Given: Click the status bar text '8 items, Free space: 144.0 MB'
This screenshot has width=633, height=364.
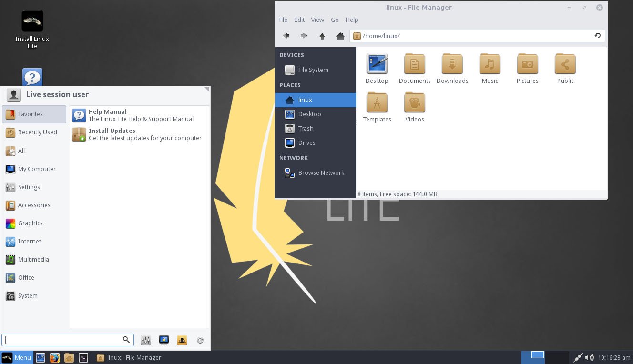Looking at the screenshot, I should click(398, 194).
